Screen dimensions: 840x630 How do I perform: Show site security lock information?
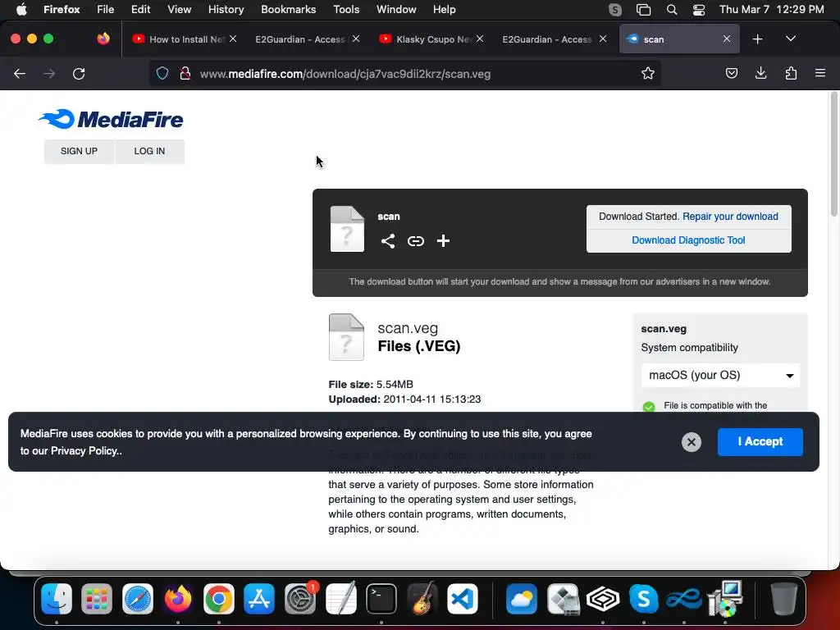coord(185,73)
